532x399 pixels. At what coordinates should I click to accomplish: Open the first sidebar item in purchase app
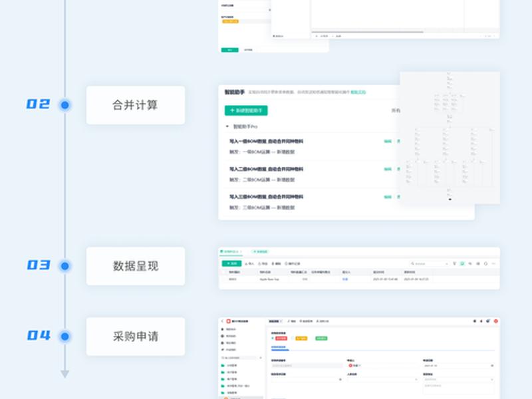tap(229, 329)
